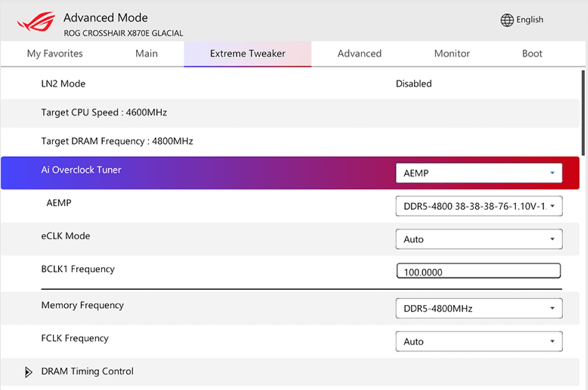Click ROG CROSSHAIR X870E GLACIAL model text
This screenshot has width=588, height=390.
click(x=123, y=33)
